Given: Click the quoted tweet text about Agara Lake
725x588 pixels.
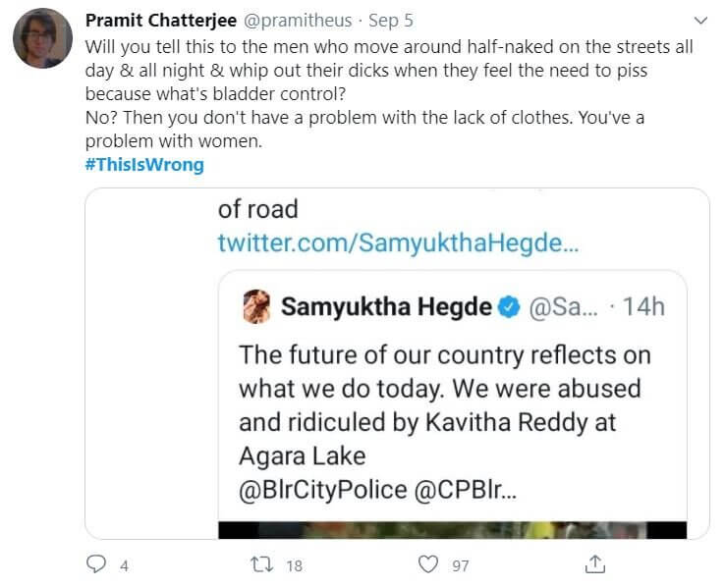Looking at the screenshot, I should coord(444,402).
